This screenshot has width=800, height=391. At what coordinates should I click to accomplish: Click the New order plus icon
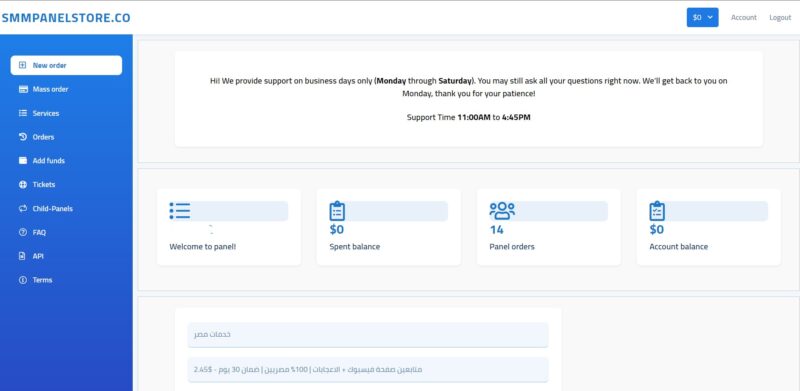click(22, 65)
